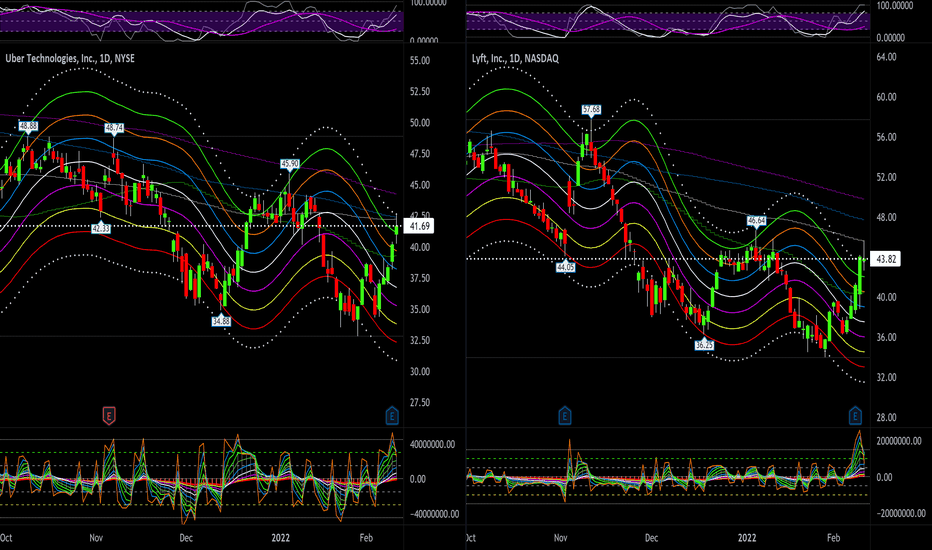This screenshot has height=550, width=932.
Task: Click the 32.50 price level on Uber scale
Action: click(x=420, y=341)
